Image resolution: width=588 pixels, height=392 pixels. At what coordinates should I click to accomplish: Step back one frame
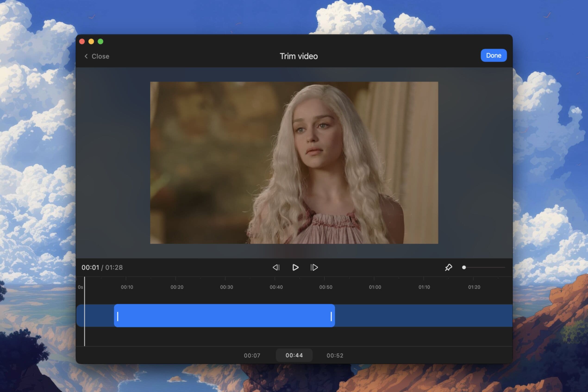[x=276, y=267]
